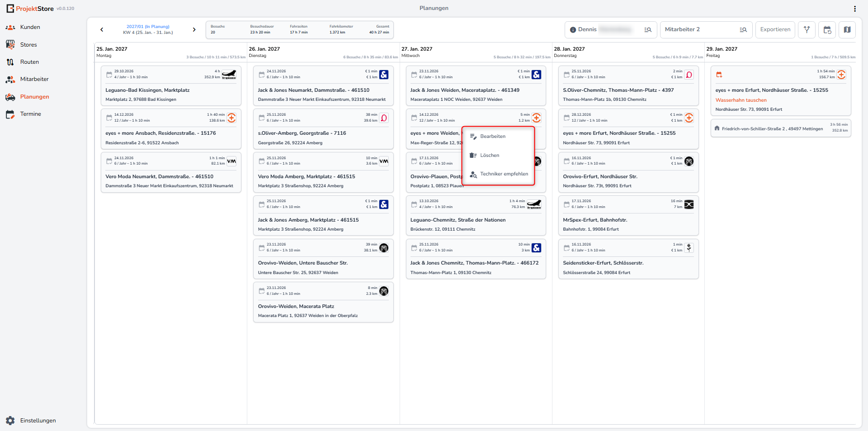Open search list in Mitarbeiter 2 field

point(743,30)
